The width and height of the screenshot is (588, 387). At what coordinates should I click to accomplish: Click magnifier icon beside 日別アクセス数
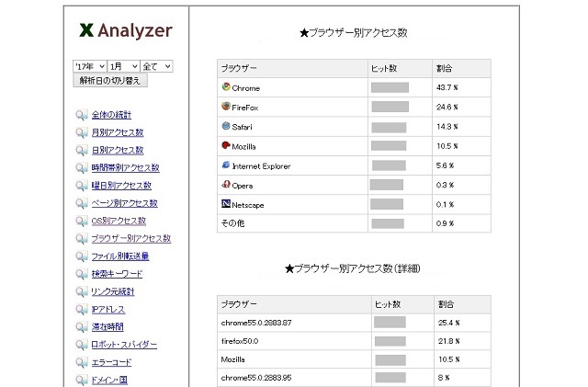click(82, 150)
